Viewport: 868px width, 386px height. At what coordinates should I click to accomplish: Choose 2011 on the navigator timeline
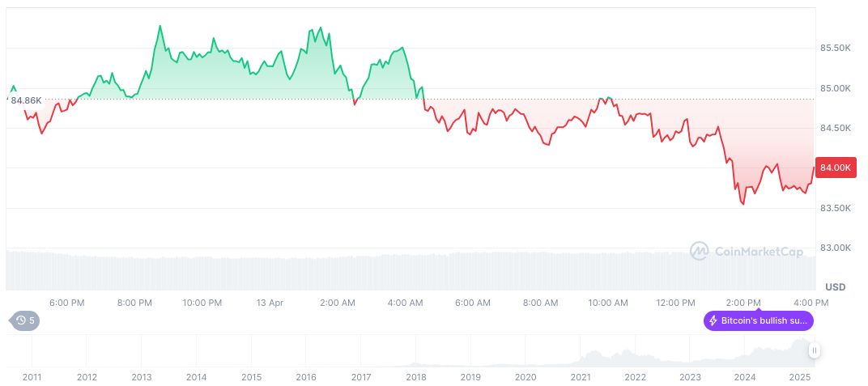click(32, 377)
